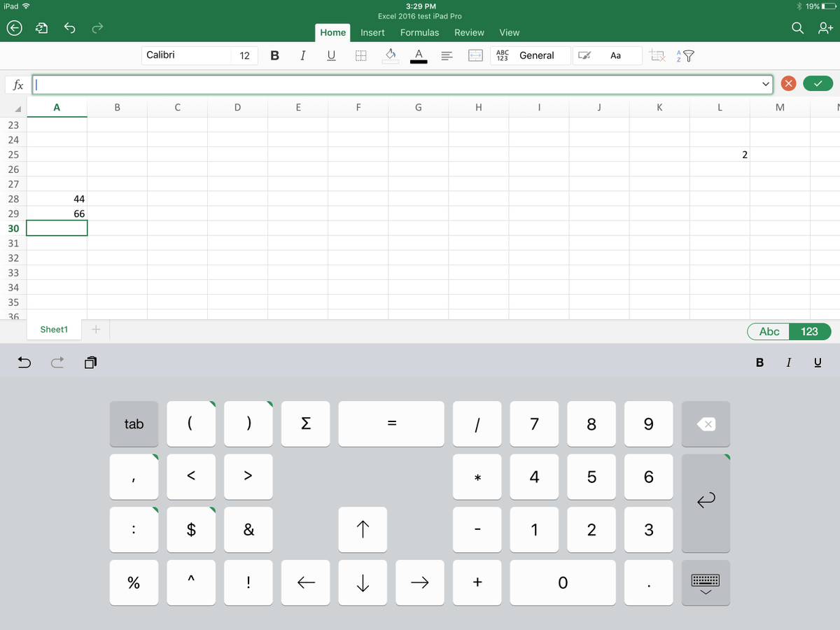Viewport: 840px width, 630px height.
Task: Click the alignment icon in the ribbon
Action: coord(447,55)
